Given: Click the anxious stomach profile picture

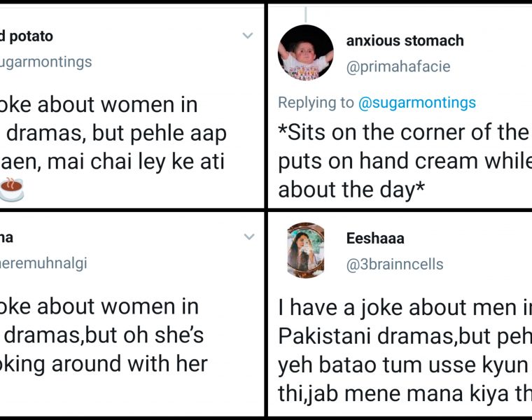Looking at the screenshot, I should coord(306,52).
